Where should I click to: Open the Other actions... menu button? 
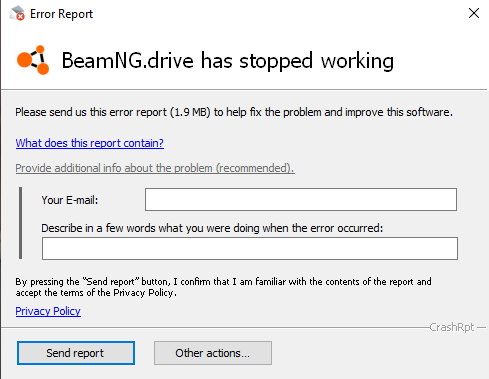[213, 353]
